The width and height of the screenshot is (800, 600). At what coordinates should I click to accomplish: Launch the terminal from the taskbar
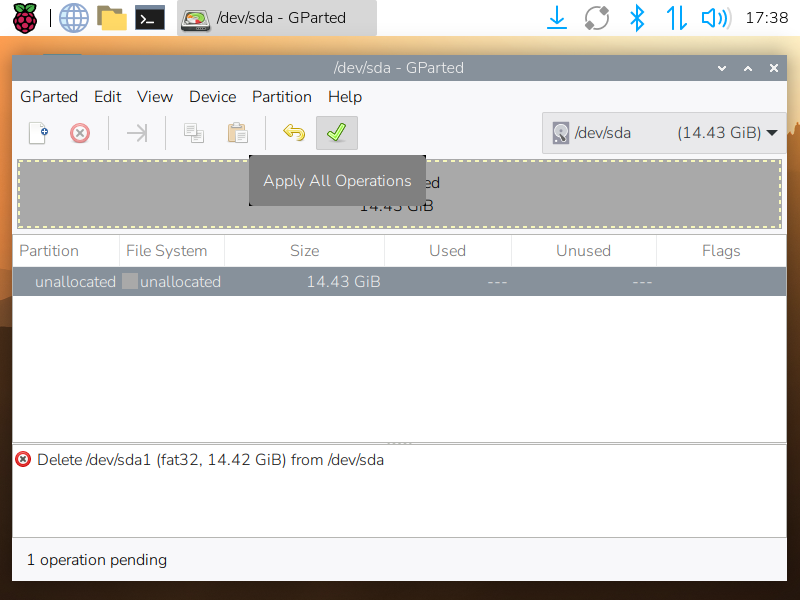tap(150, 17)
